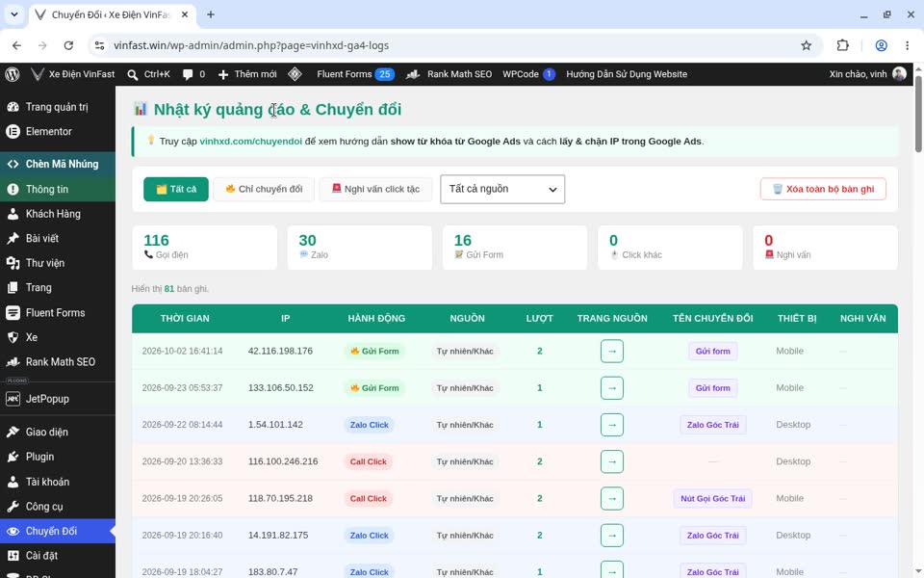The width and height of the screenshot is (924, 578).
Task: Select the Tất cả filter tab
Action: coord(175,190)
